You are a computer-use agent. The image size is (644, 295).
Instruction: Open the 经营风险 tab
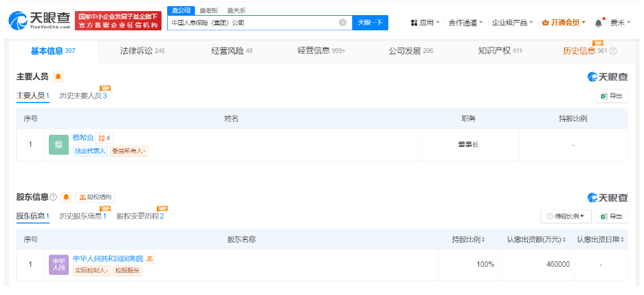232,51
